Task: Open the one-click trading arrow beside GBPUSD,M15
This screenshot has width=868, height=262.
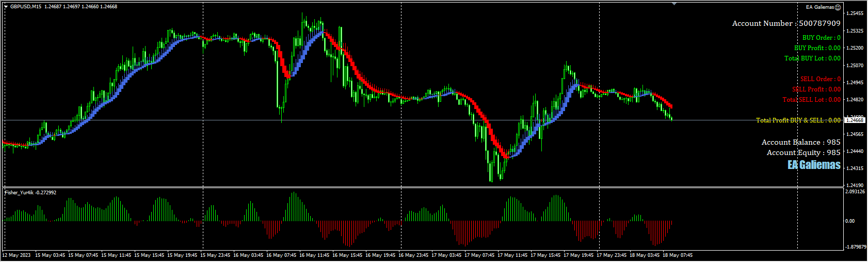Action: pyautogui.click(x=6, y=7)
